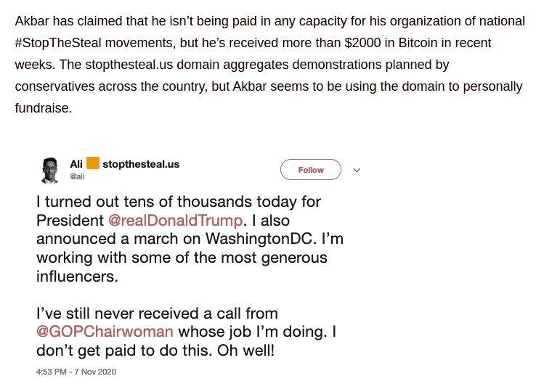Viewport: 544px width, 392px height.
Task: Follow the @ali account
Action: pyautogui.click(x=311, y=170)
